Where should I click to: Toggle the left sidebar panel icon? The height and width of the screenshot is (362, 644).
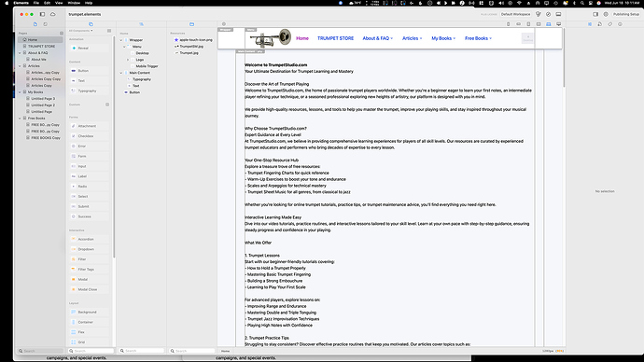pos(42,14)
